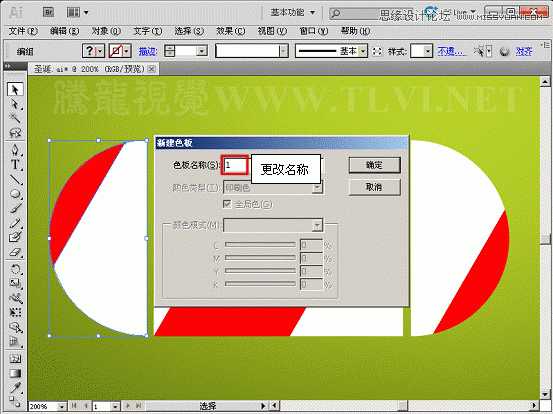Viewport: 553px width, 414px height.
Task: Select the Free Transform tool
Action: 15,313
